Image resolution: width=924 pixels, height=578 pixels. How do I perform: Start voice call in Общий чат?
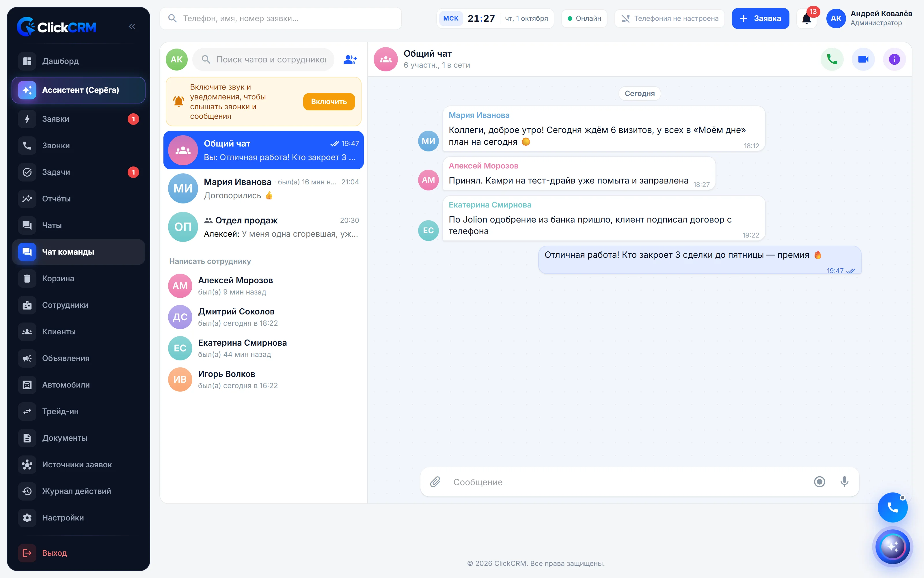pos(832,59)
